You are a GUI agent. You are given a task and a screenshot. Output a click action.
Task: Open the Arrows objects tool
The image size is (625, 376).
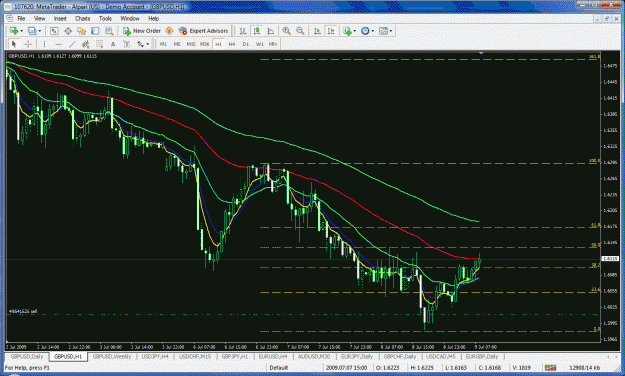click(x=140, y=44)
